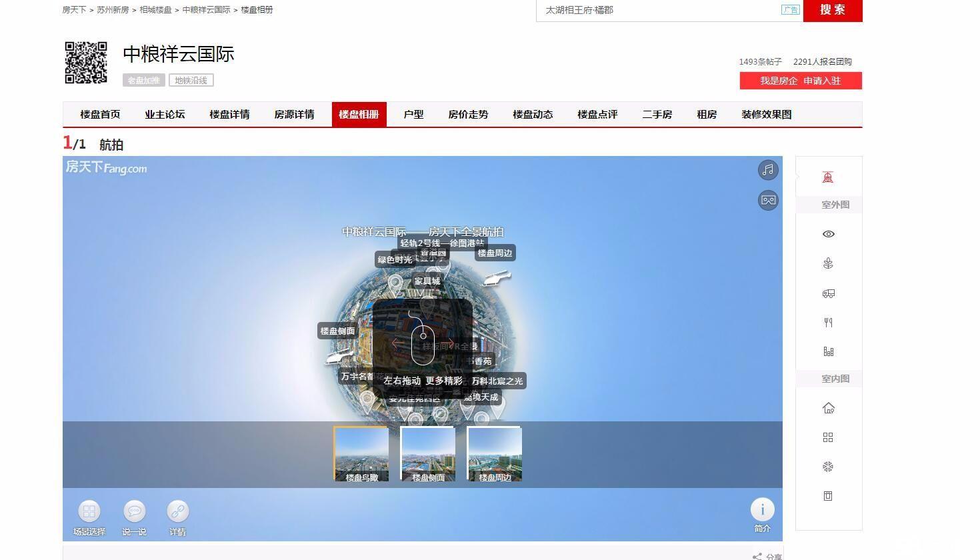Click the 万科北宸之光 hotspot label
The height and width of the screenshot is (560, 980).
click(497, 381)
